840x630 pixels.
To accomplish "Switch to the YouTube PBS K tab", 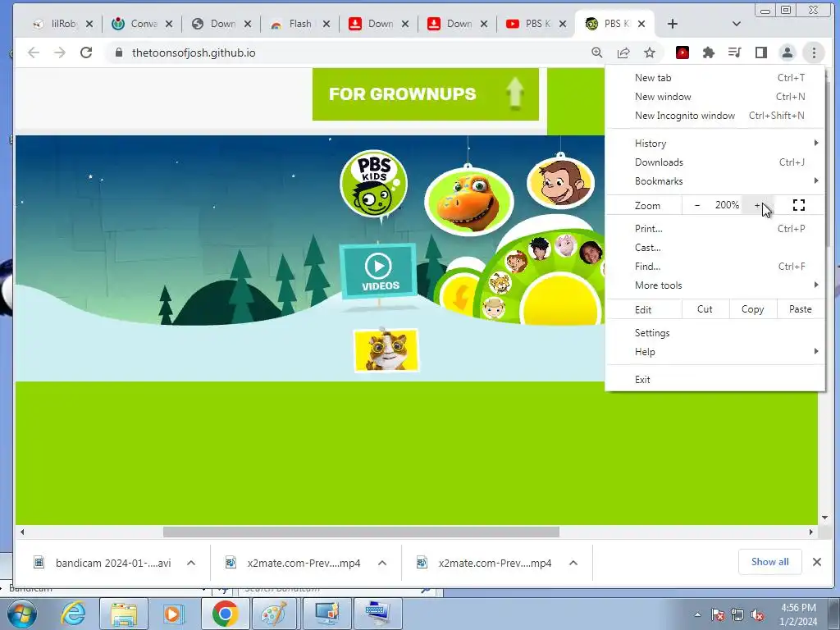I will tap(531, 24).
